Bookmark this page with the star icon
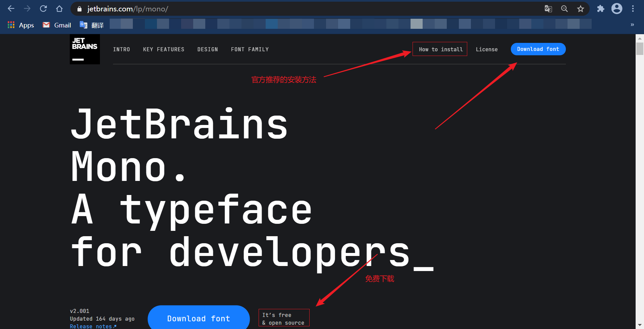This screenshot has height=329, width=644. [580, 9]
